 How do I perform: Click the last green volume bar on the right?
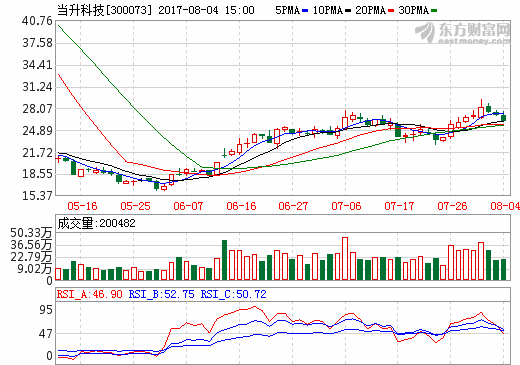click(503, 269)
